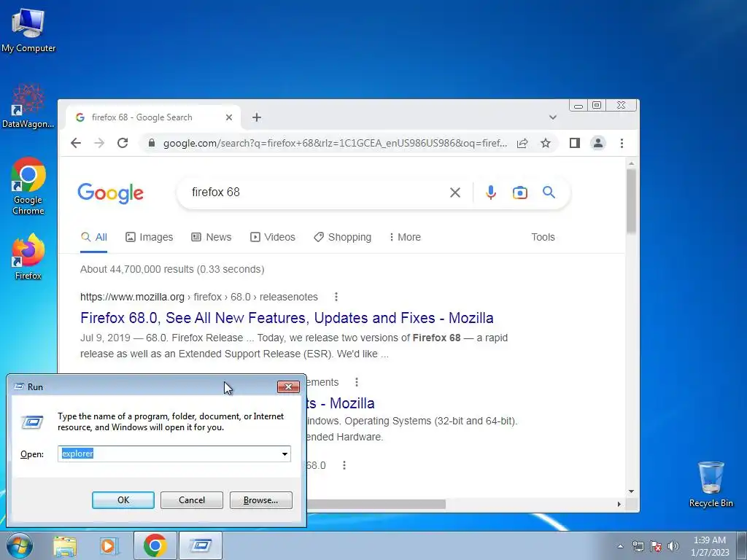The image size is (747, 560).
Task: Open the search Tools options
Action: [543, 237]
